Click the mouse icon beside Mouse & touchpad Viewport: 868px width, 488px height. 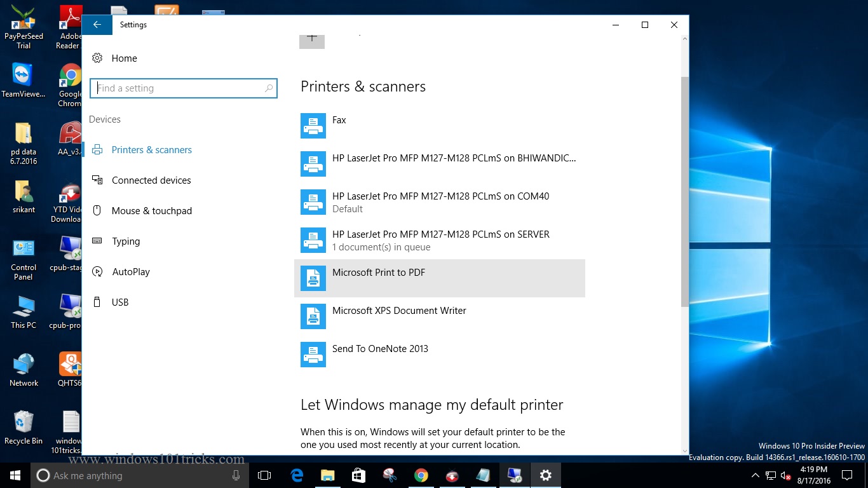point(97,210)
